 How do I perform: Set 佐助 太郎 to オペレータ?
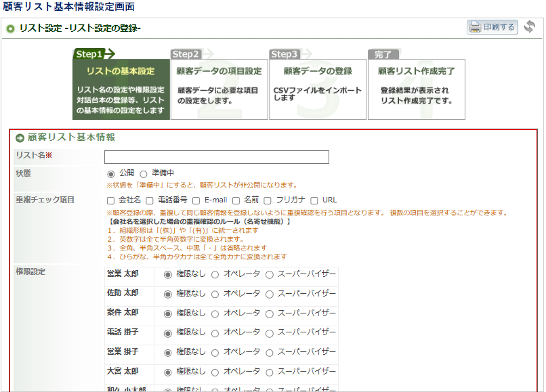pyautogui.click(x=215, y=295)
